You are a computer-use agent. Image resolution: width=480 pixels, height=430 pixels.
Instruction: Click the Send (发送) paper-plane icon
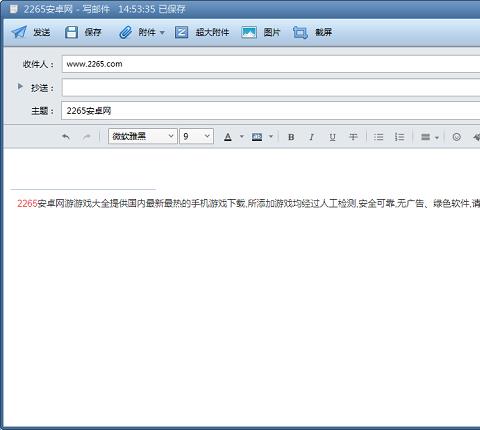(x=19, y=32)
